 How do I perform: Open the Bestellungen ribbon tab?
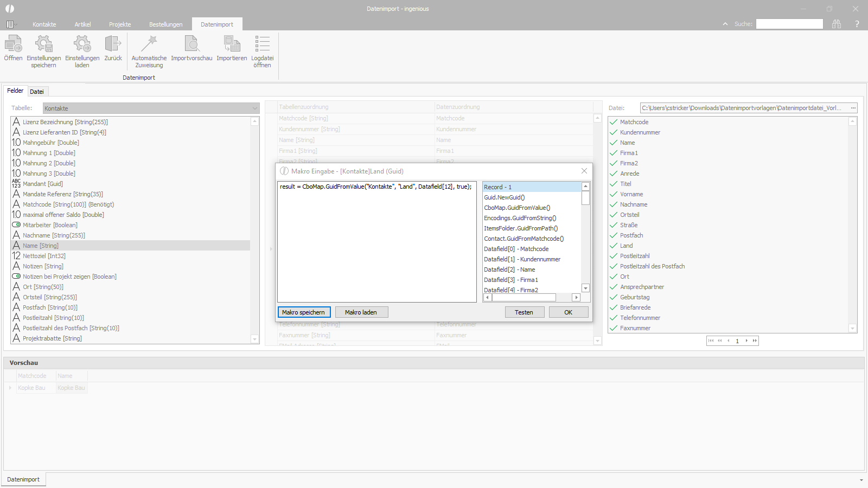[165, 24]
